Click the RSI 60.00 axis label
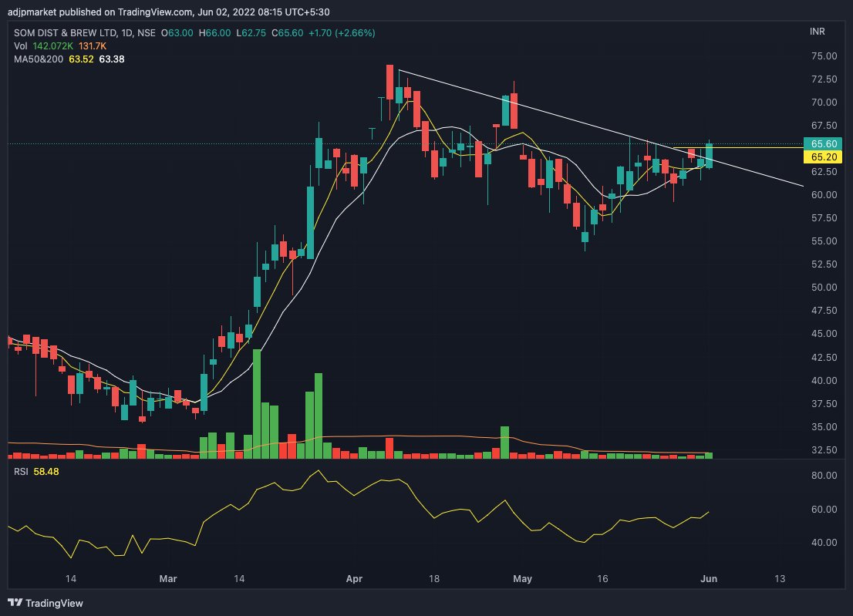 click(824, 510)
